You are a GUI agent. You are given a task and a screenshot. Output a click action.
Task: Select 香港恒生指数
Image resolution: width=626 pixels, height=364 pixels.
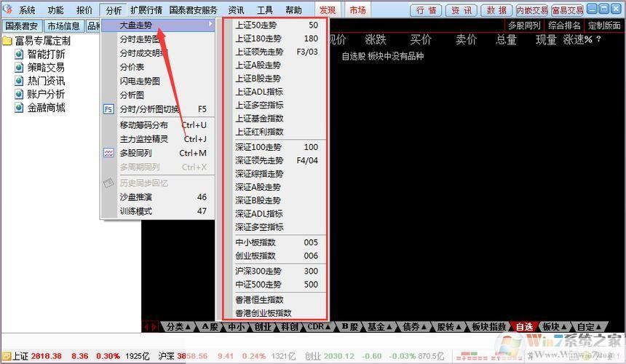[277, 300]
